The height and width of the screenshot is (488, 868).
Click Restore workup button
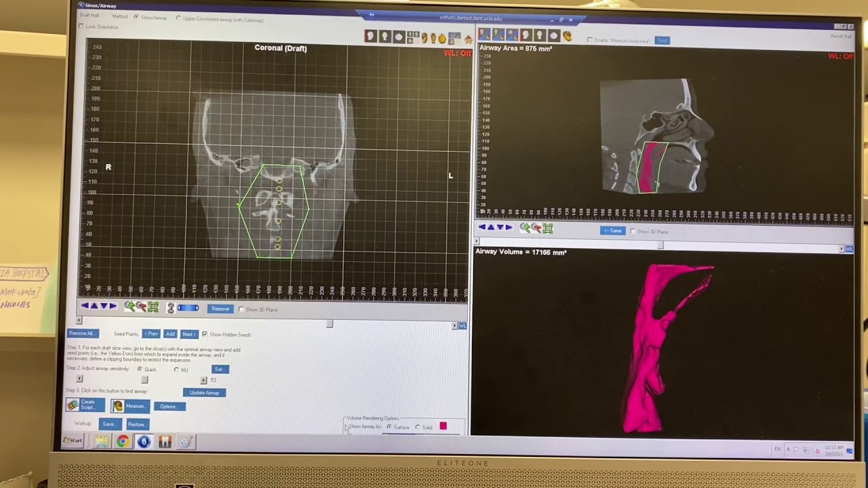136,424
